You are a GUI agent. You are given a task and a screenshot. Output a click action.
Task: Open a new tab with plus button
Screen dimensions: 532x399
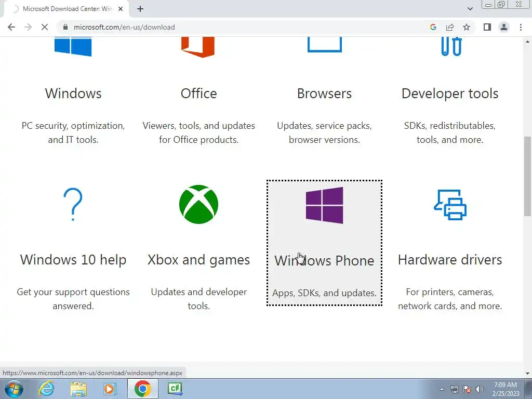140,9
